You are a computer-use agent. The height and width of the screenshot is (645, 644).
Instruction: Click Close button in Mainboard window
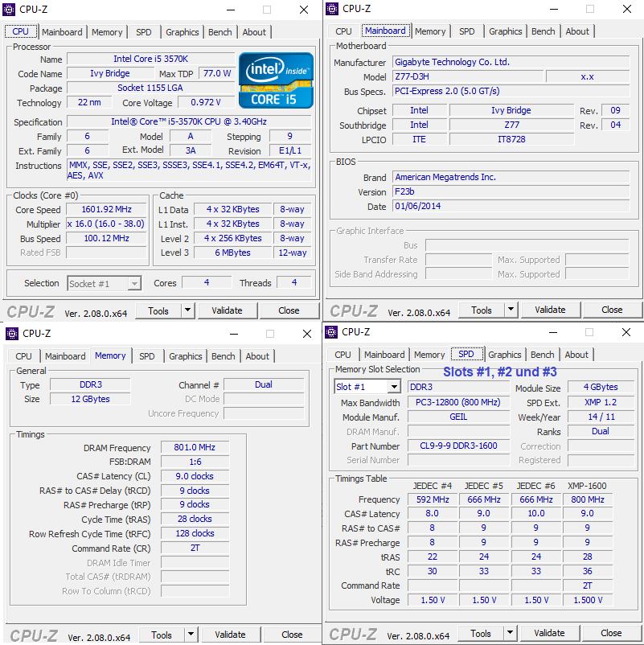(612, 310)
